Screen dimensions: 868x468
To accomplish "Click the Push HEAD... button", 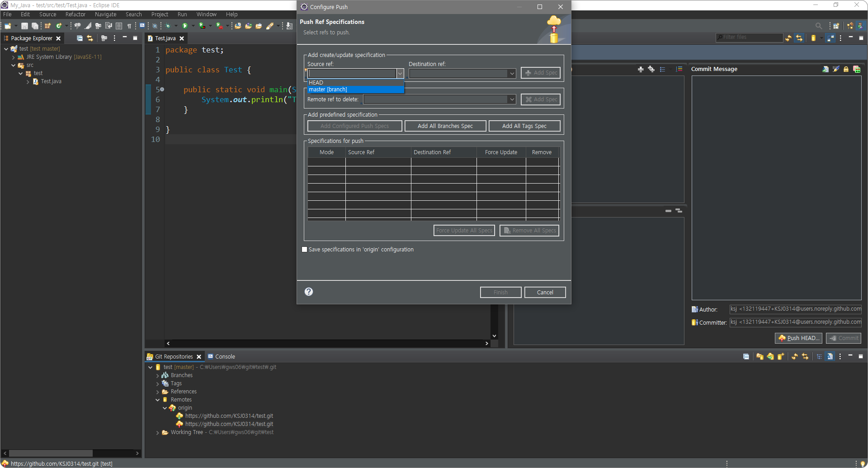I will point(798,338).
